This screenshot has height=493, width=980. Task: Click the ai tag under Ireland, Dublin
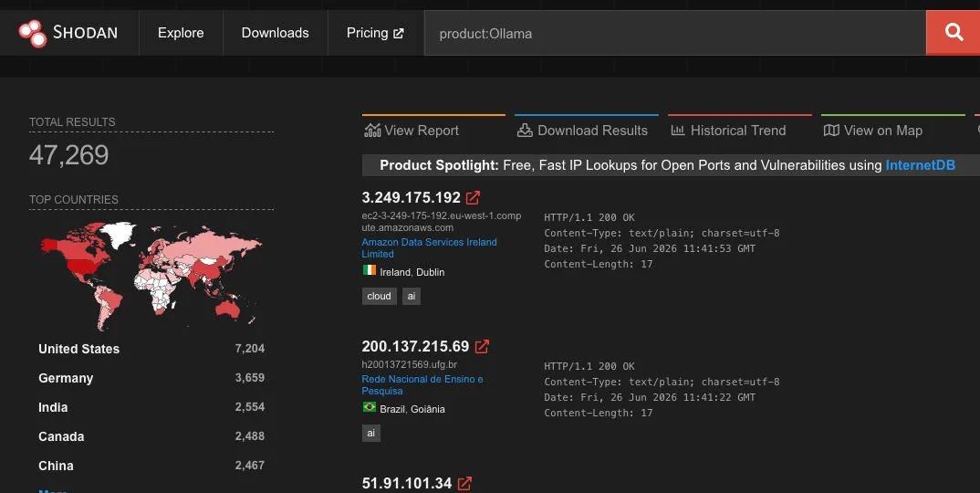click(x=412, y=296)
